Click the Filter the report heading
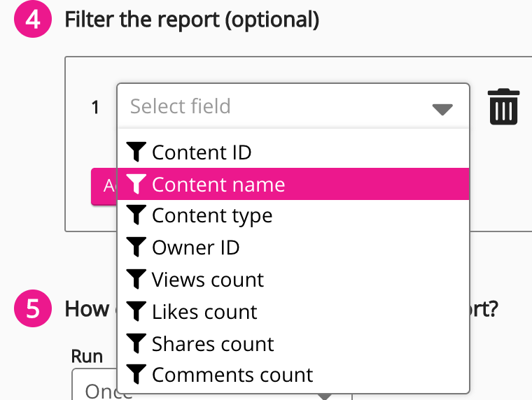The image size is (532, 400). (x=192, y=20)
